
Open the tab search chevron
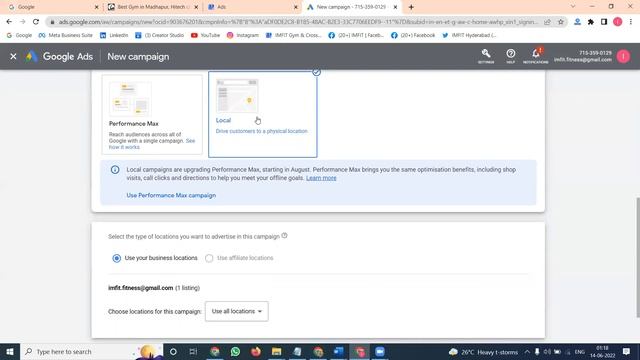click(x=573, y=7)
